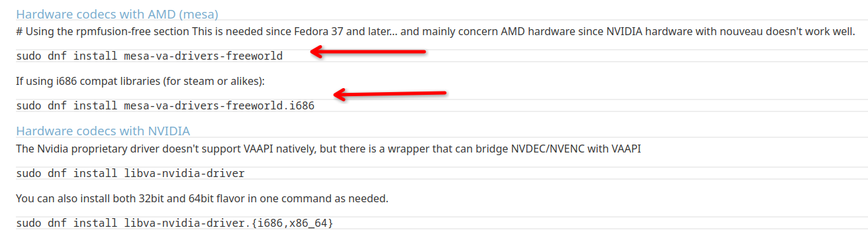Open the Hardware codecs with AMD (mesa) heading
Image resolution: width=868 pixels, height=252 pixels.
coord(117,13)
